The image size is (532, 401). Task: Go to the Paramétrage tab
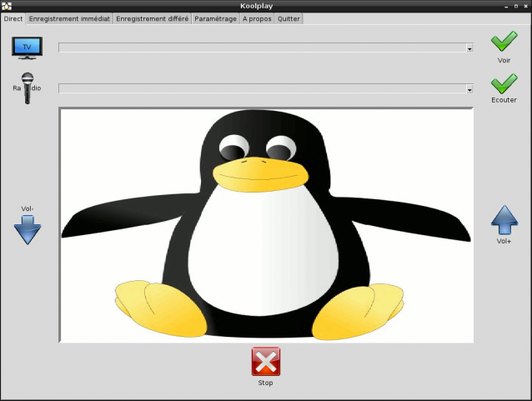point(215,18)
